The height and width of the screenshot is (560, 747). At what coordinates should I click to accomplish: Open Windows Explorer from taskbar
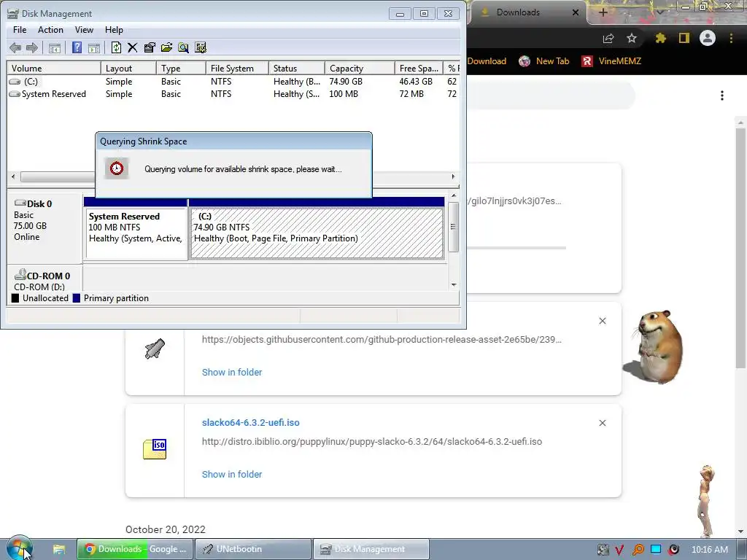coord(59,549)
